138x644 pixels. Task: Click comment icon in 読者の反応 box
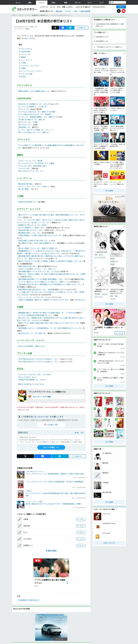(x=82, y=433)
